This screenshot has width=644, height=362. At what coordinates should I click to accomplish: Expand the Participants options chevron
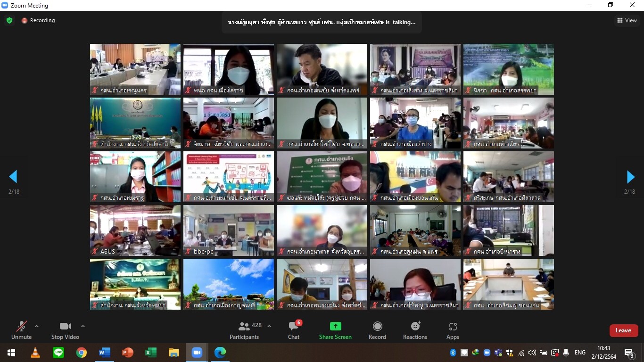[x=269, y=326]
